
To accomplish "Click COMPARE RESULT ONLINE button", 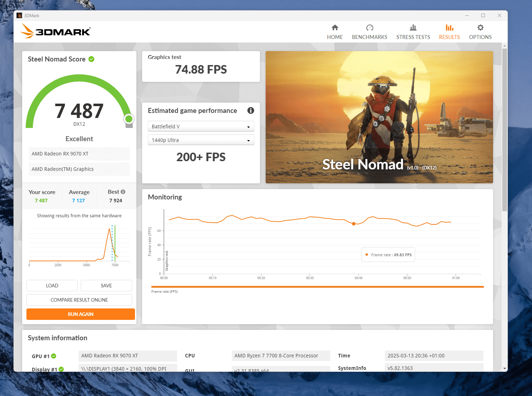I will coord(79,300).
